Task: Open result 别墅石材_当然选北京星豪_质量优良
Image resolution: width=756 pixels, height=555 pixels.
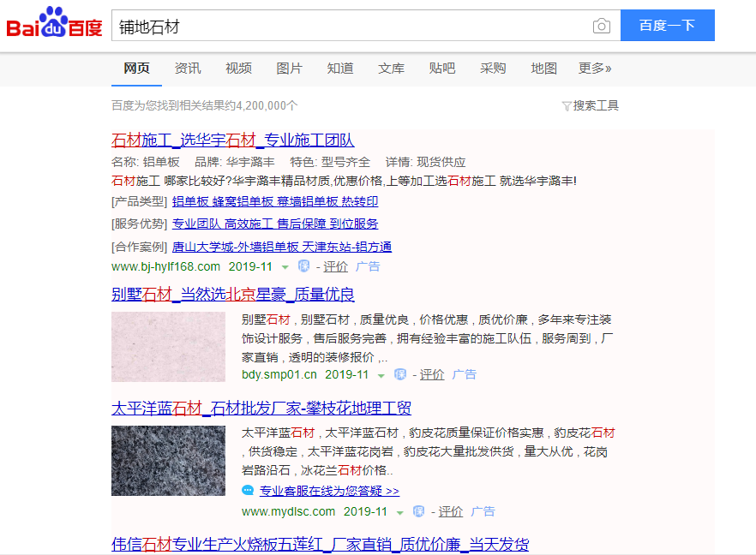Action: [x=233, y=294]
